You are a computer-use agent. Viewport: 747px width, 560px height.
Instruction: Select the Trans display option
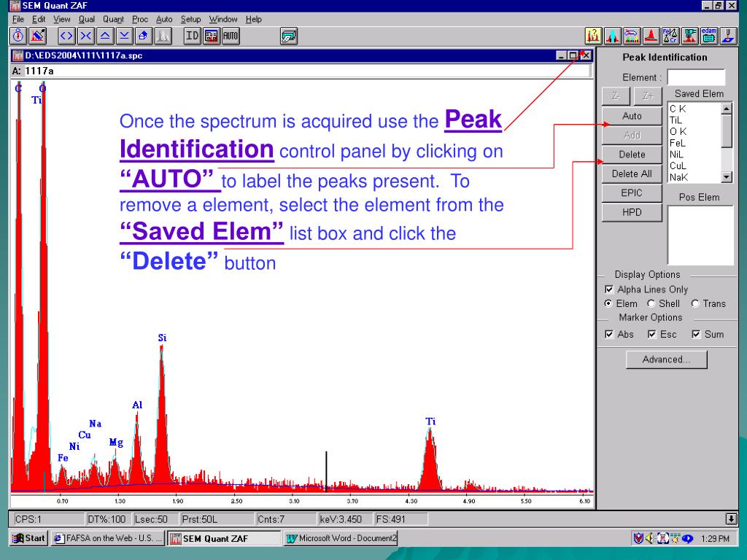click(x=695, y=304)
